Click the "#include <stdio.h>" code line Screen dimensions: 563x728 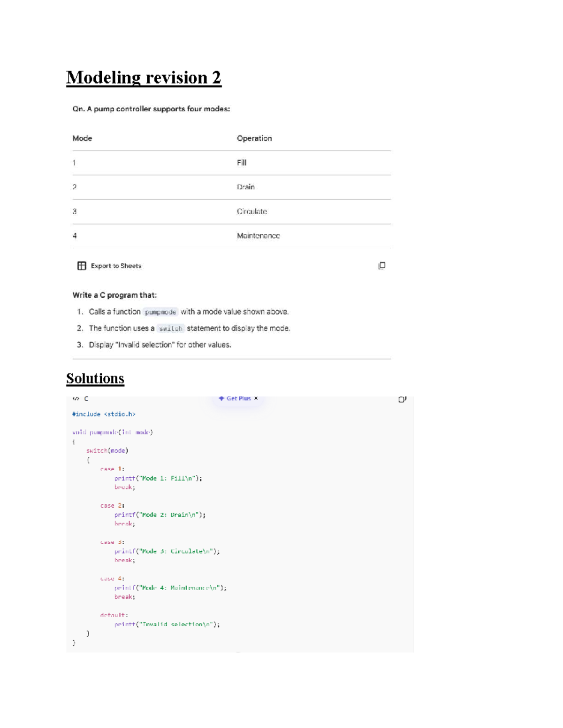[x=104, y=414]
